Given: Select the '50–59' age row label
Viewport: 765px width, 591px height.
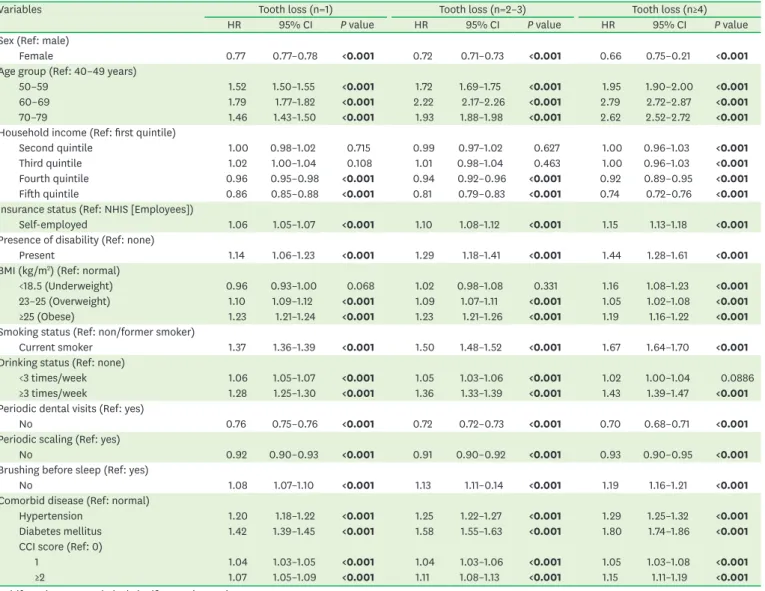Looking at the screenshot, I should click(34, 87).
